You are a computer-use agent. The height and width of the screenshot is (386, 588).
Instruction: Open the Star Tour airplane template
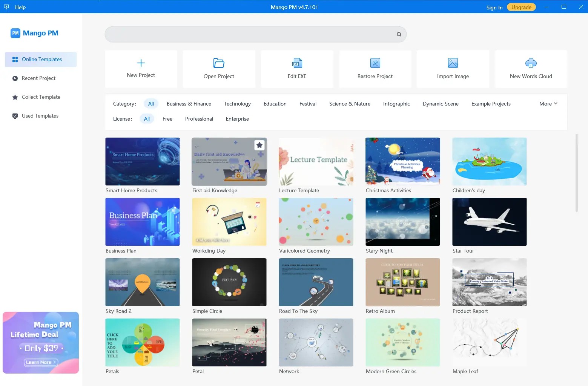pyautogui.click(x=490, y=222)
